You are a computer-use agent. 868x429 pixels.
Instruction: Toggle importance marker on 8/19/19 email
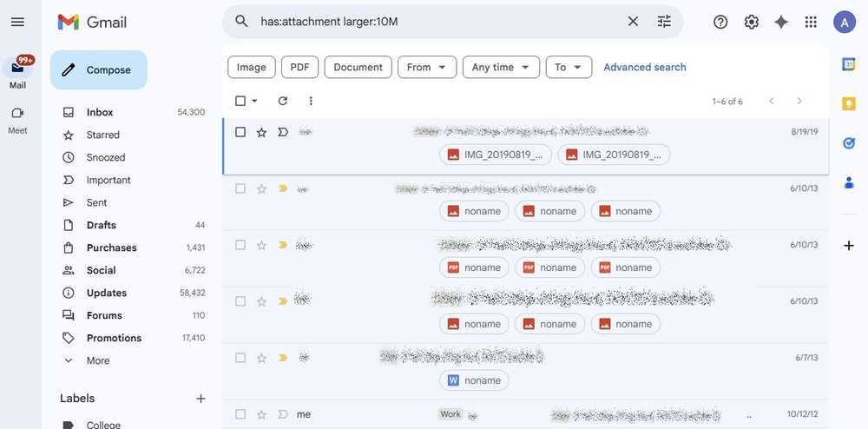click(x=283, y=132)
